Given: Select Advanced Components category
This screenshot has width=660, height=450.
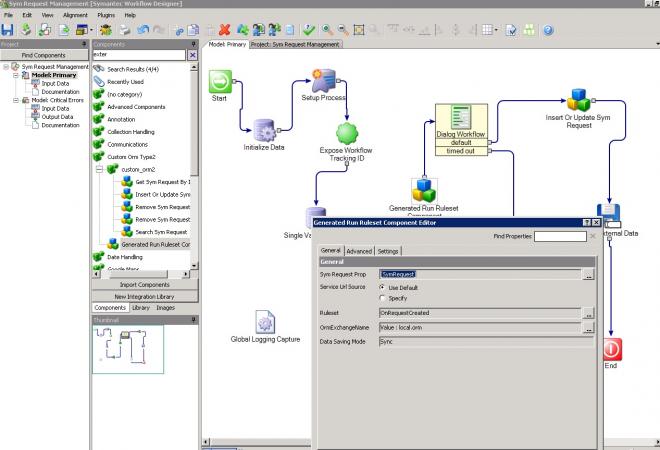Looking at the screenshot, I should click(136, 107).
